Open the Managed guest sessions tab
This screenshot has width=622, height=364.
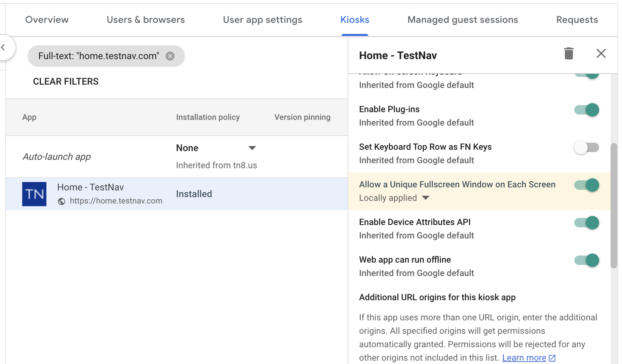click(462, 20)
